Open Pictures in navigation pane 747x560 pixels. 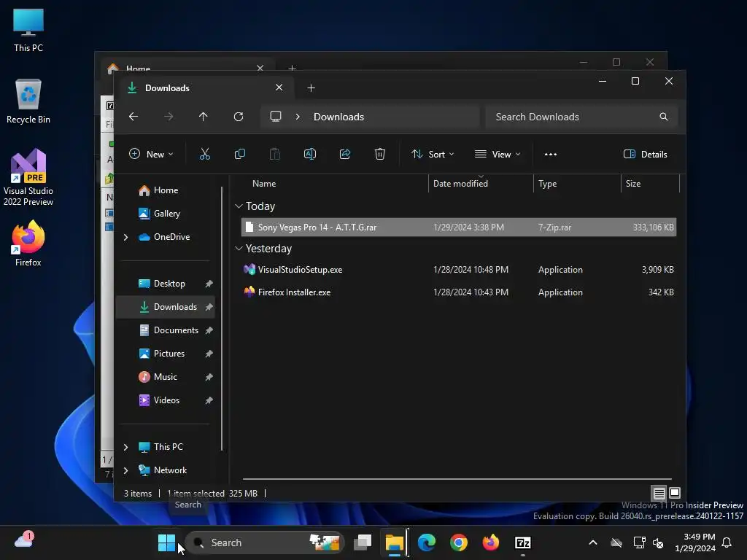169,354
